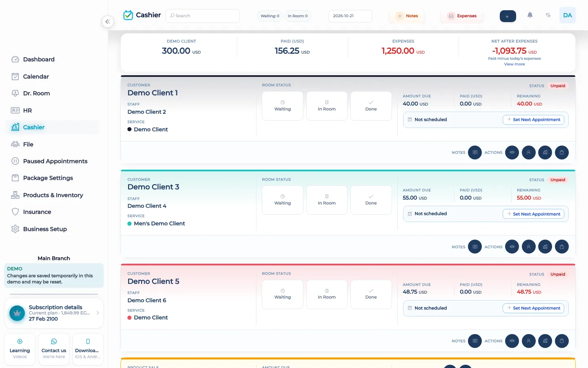Expand Subscription details with the chevron
The image size is (588, 368).
[x=98, y=313]
